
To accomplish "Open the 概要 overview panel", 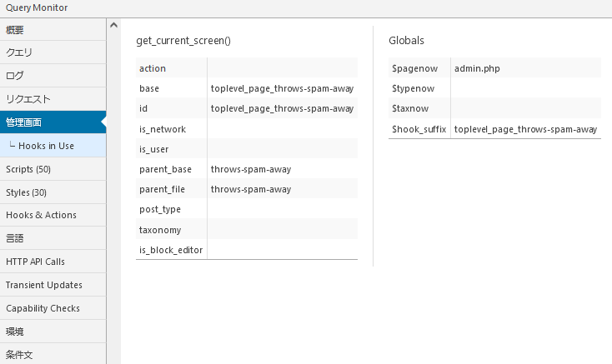I will 15,29.
